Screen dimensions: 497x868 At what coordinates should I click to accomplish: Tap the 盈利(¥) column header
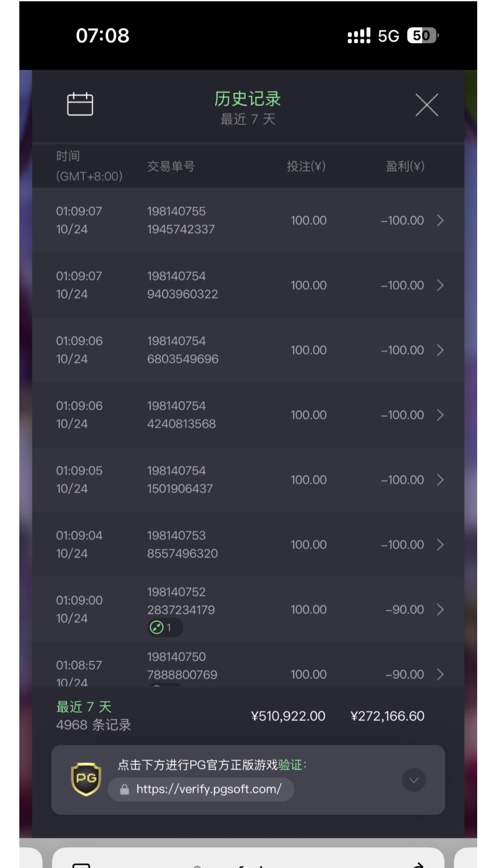405,166
